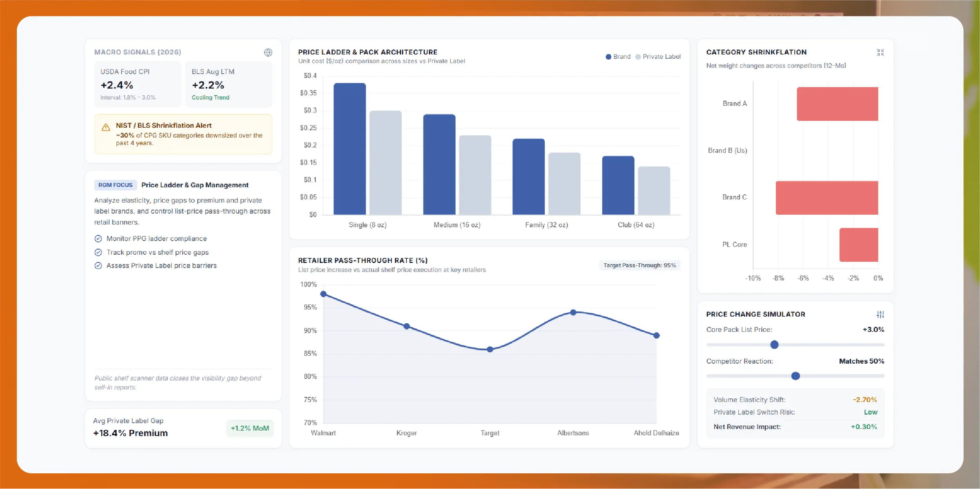Toggle the Brand legend series
This screenshot has width=980, height=489.
click(618, 57)
